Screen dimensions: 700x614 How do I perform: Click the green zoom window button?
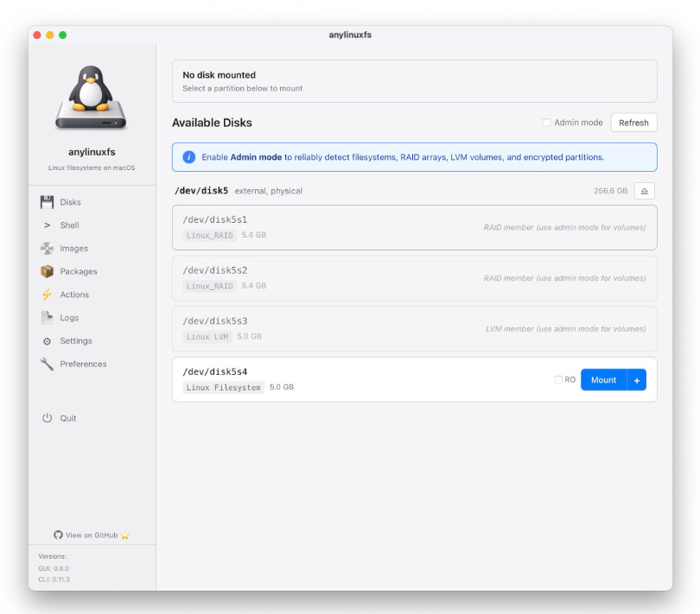pyautogui.click(x=62, y=35)
